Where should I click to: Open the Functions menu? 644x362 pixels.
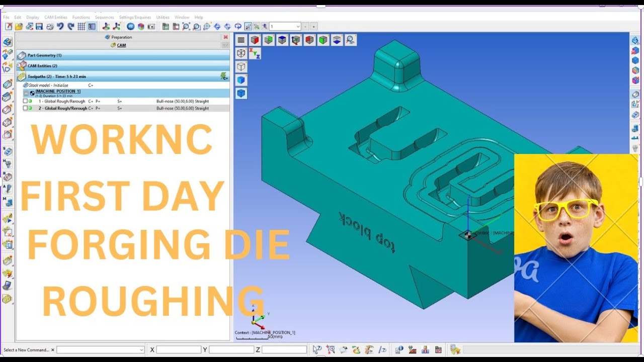(x=81, y=17)
